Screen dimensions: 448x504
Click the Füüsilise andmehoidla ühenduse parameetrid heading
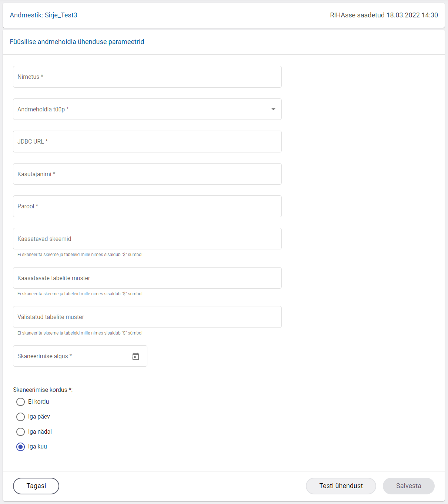coord(77,42)
